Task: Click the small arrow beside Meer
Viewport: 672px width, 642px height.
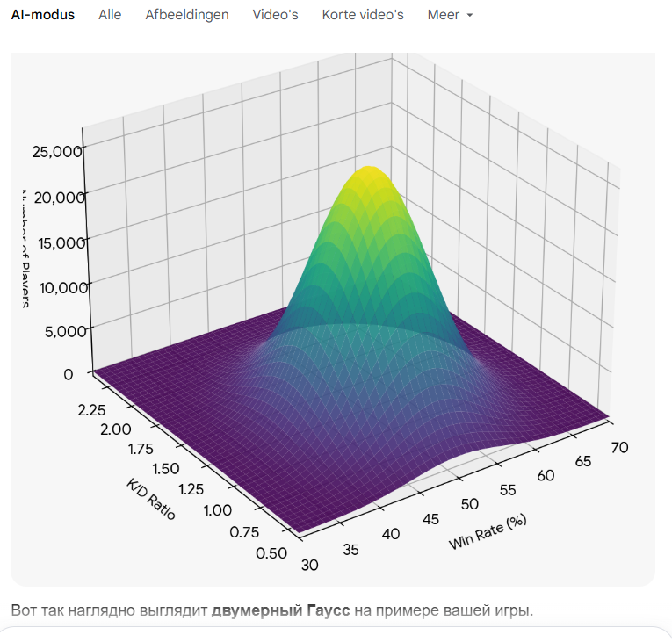Action: pyautogui.click(x=470, y=16)
